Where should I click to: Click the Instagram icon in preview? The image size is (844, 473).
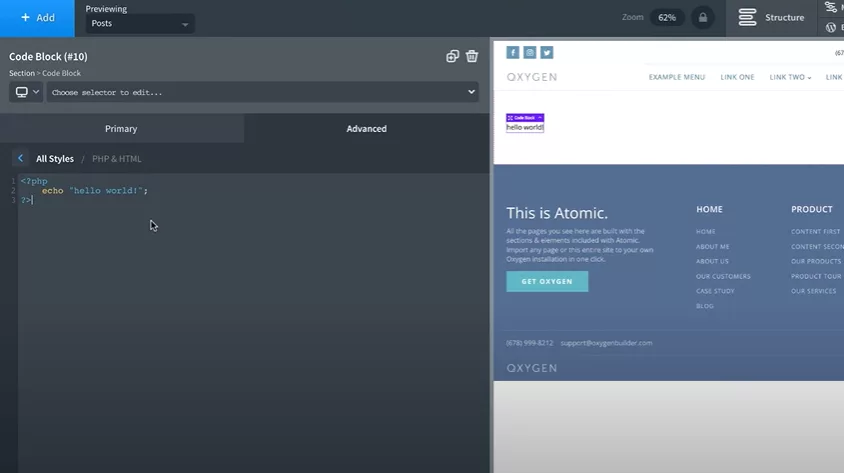click(x=530, y=52)
